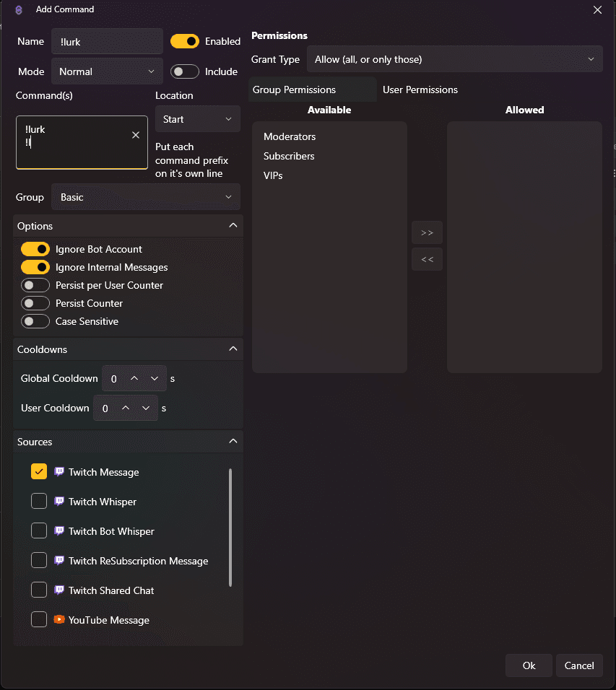
Task: Click the Twitch icon beside Twitch Message
Action: coord(61,472)
